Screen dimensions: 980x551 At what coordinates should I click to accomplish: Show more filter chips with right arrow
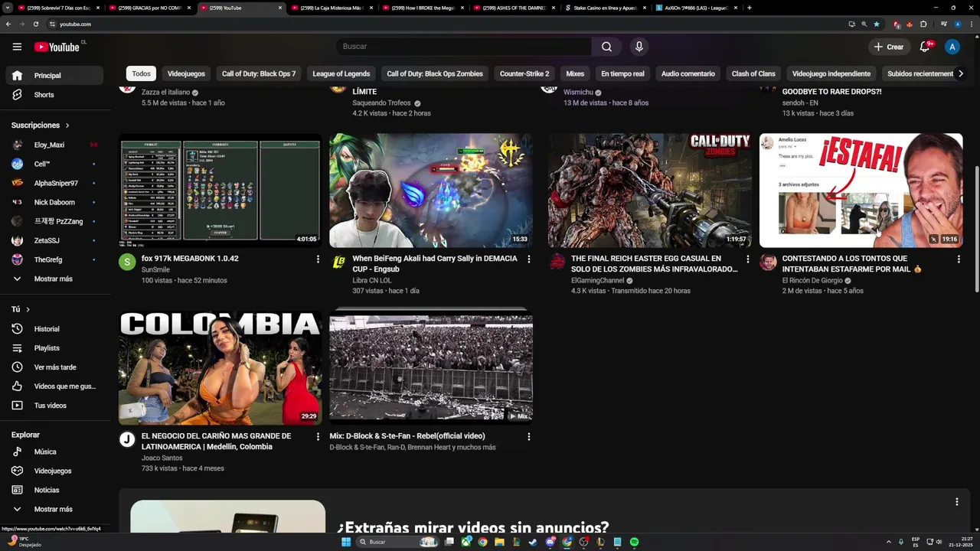pos(961,73)
